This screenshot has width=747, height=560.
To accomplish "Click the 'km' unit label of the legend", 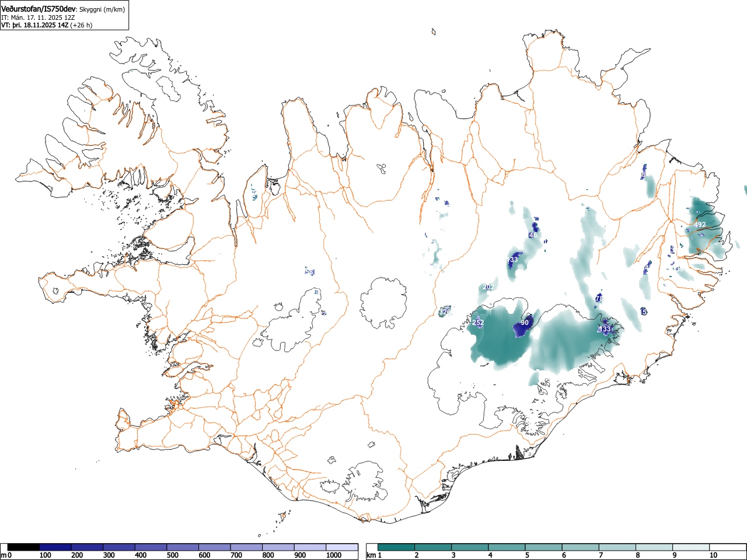I will [371, 555].
